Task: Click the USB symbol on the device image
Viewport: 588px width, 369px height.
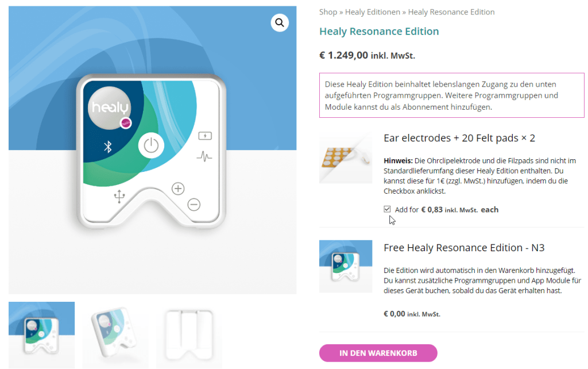Action: 119,197
